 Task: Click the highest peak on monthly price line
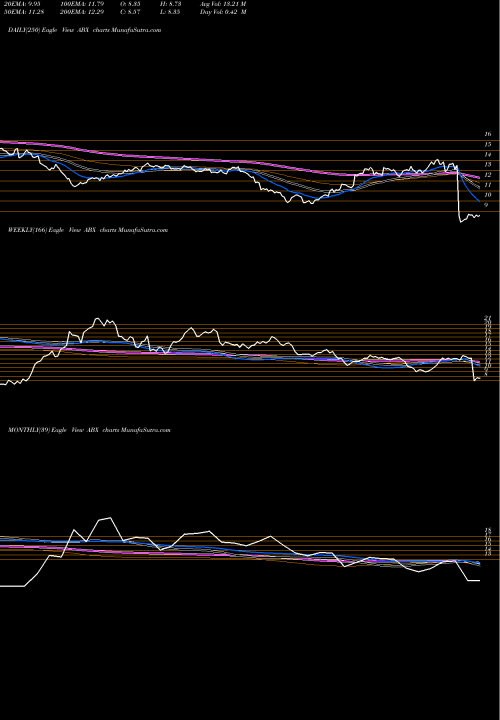coord(110,518)
